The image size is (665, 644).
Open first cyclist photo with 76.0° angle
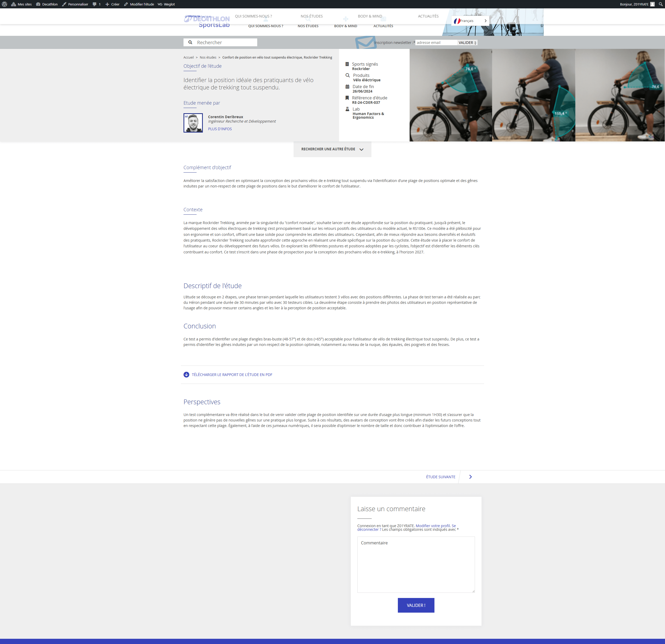pos(451,95)
